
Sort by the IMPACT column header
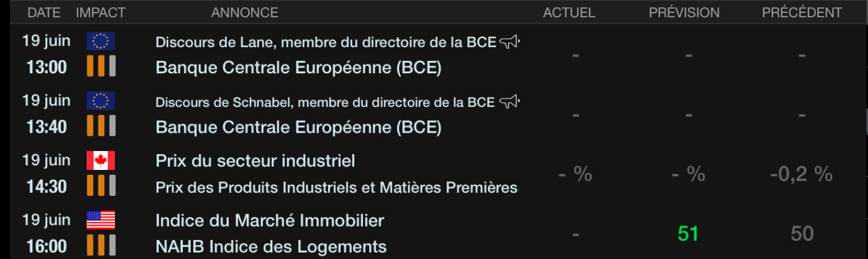click(101, 12)
